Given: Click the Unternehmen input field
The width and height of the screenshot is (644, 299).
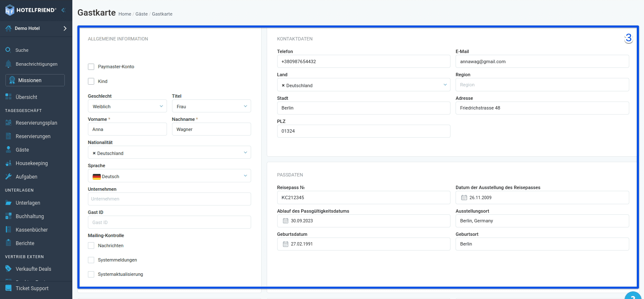Looking at the screenshot, I should [170, 199].
